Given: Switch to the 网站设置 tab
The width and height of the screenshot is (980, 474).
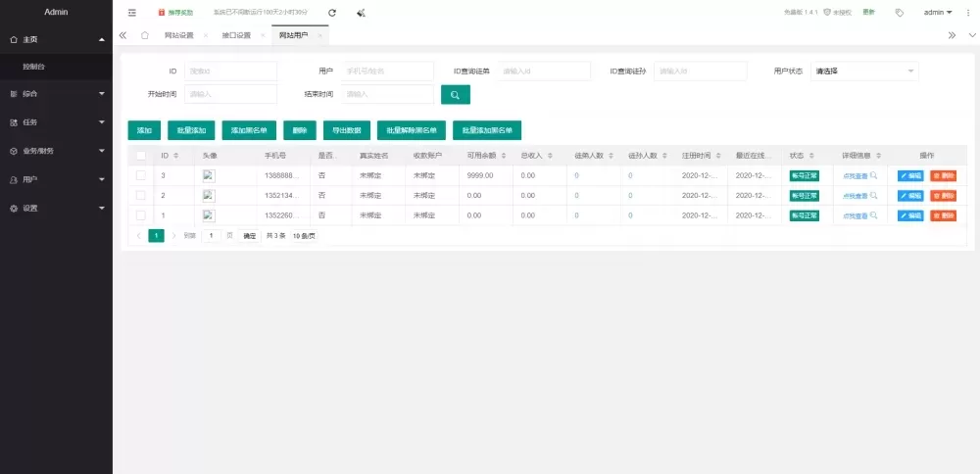Looking at the screenshot, I should point(178,35).
